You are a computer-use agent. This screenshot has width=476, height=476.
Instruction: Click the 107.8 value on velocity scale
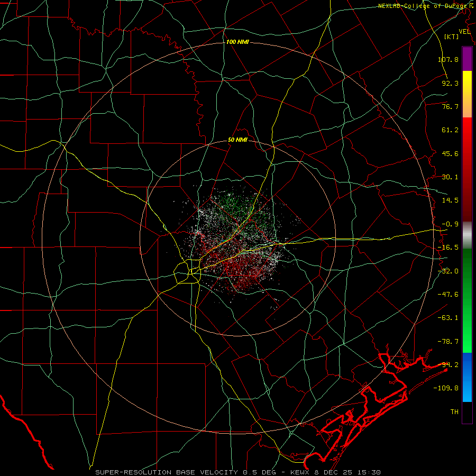pos(448,59)
